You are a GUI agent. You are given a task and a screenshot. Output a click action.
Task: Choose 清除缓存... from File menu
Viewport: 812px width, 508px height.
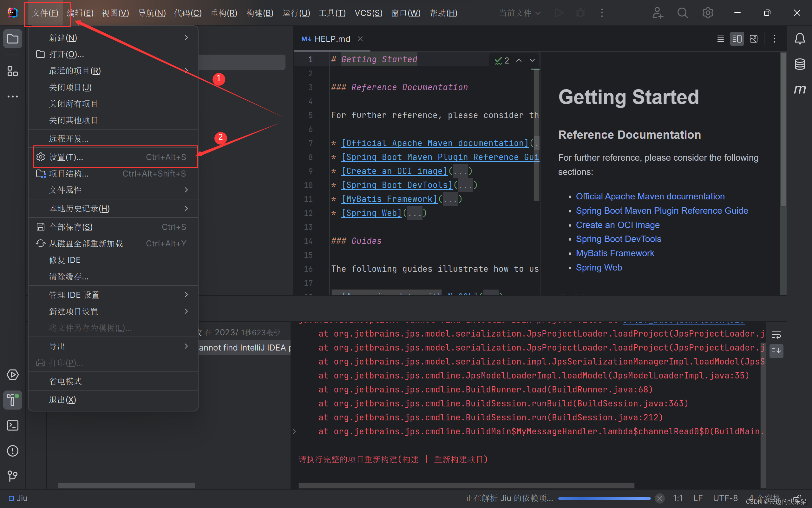coord(114,277)
